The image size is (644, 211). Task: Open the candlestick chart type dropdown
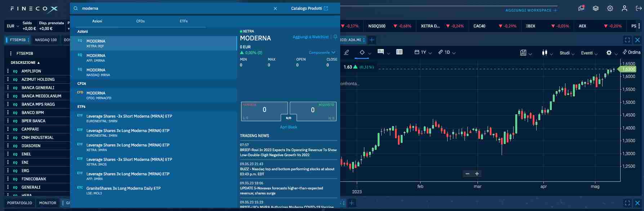(547, 53)
